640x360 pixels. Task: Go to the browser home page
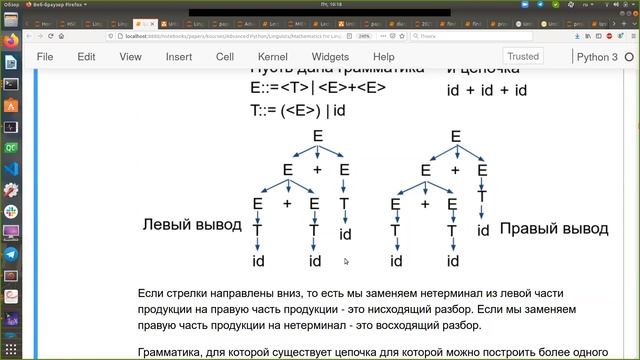click(61, 36)
